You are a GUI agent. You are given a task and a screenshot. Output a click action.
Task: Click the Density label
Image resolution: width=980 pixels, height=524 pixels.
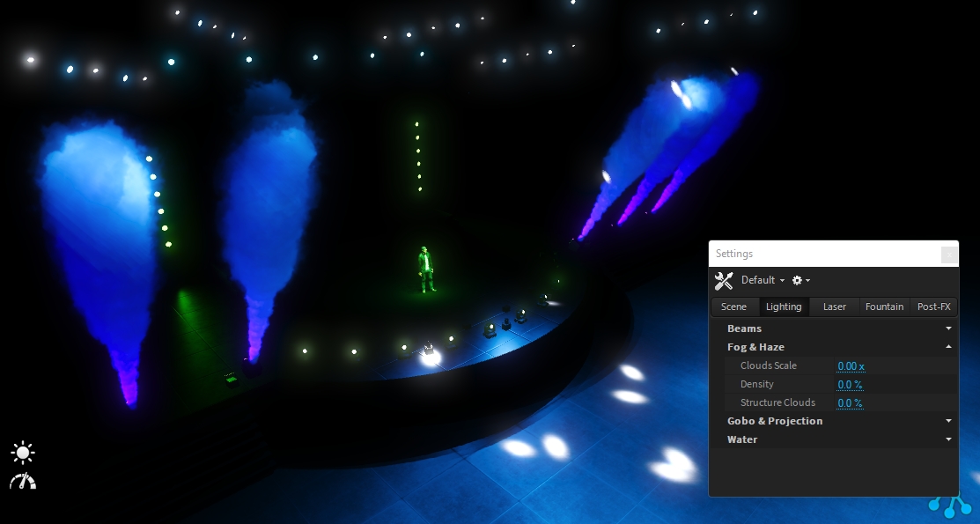(757, 384)
